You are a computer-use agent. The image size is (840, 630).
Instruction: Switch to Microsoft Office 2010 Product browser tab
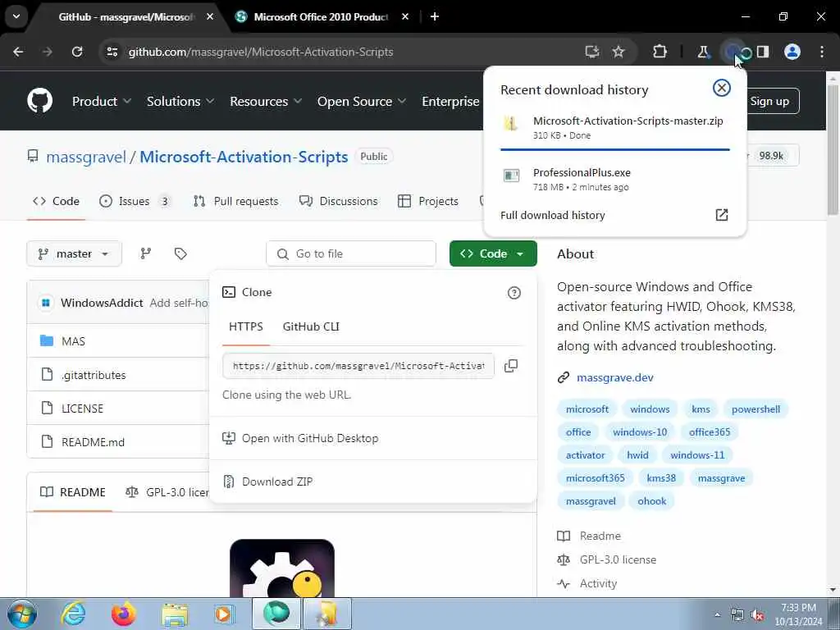tap(322, 16)
